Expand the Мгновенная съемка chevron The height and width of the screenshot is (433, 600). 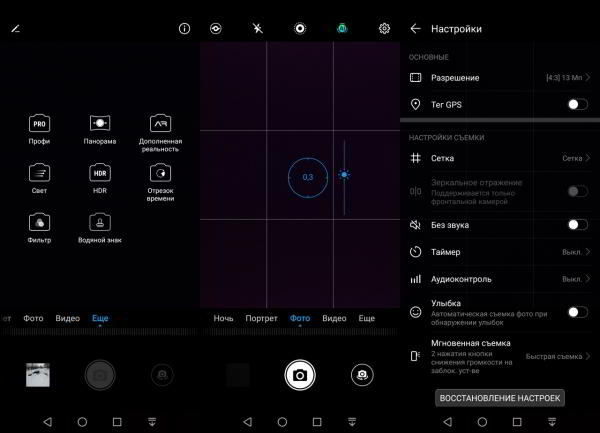pyautogui.click(x=588, y=356)
